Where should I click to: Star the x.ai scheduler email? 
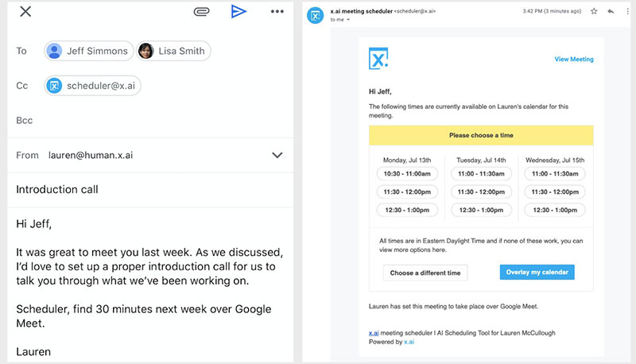click(594, 11)
